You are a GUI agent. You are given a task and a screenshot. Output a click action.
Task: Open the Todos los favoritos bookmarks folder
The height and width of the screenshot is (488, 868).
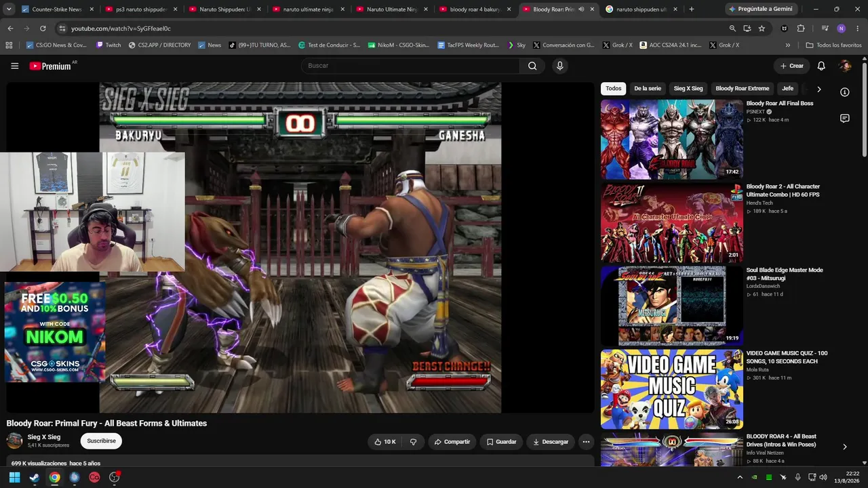click(x=833, y=45)
